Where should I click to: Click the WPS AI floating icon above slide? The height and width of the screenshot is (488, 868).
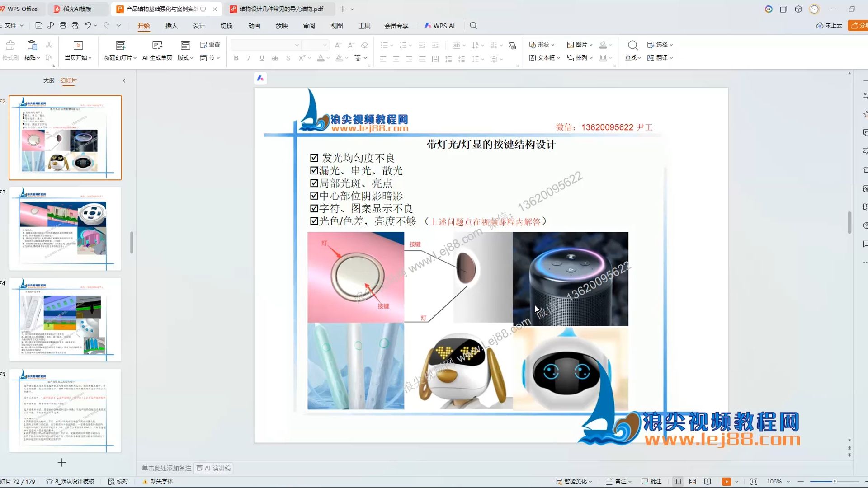260,78
